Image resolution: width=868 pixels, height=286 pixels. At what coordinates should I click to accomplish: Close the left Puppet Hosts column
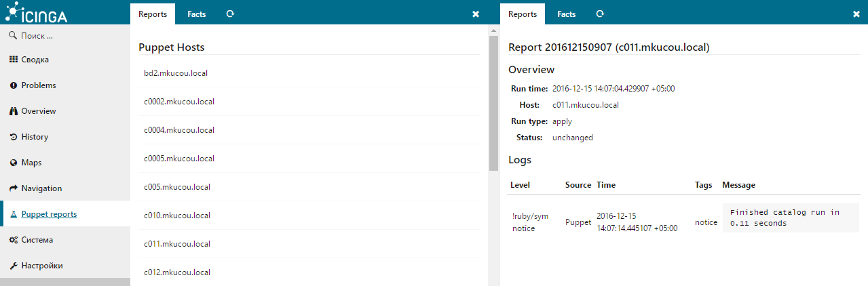(x=476, y=14)
